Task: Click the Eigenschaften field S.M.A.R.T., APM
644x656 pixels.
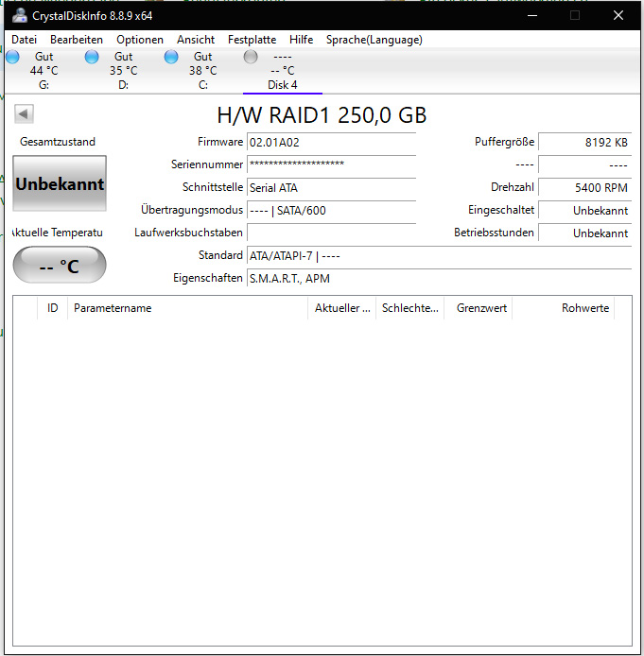Action: coord(440,278)
